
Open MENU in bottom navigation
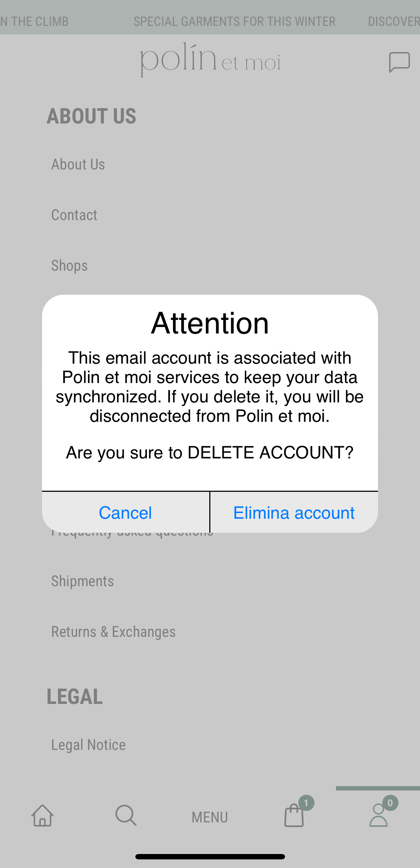210,817
